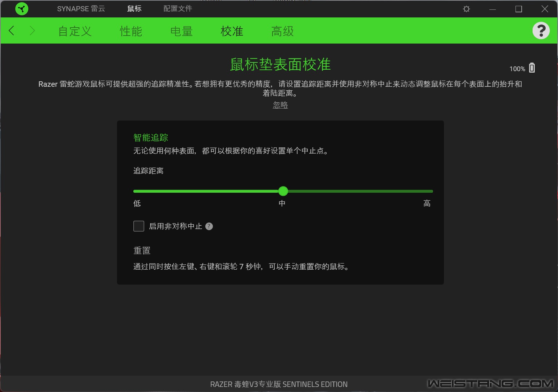Click the RAZER 毒蝰V3专业版 device name
The width and height of the screenshot is (558, 392).
[279, 384]
